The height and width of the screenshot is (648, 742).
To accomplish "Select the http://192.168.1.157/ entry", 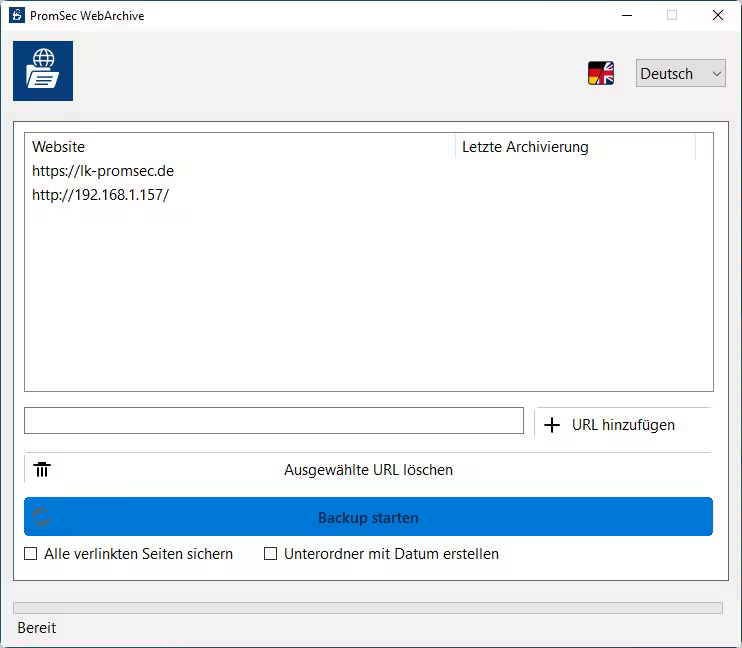I will (x=100, y=195).
